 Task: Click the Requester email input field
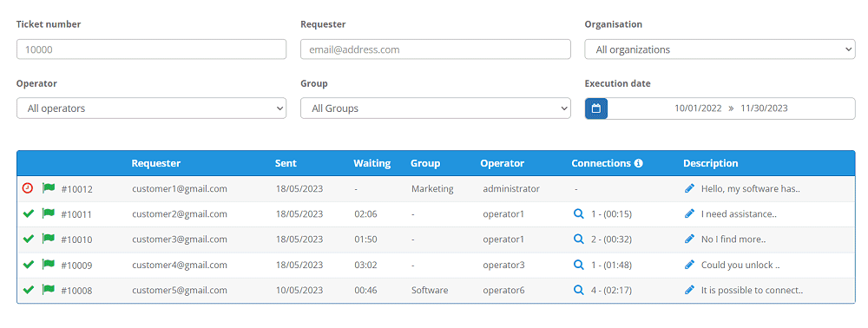pos(436,49)
